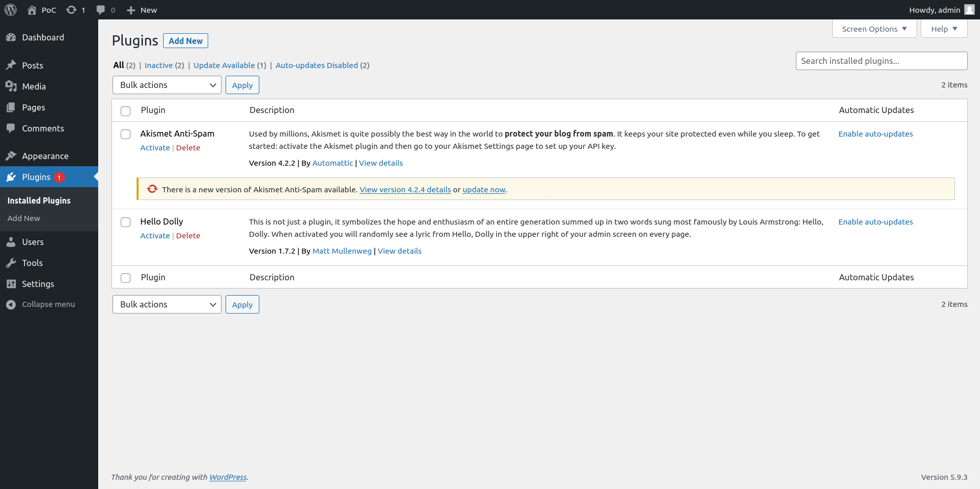The height and width of the screenshot is (489, 980).
Task: Click the top Apply button
Action: click(x=242, y=85)
